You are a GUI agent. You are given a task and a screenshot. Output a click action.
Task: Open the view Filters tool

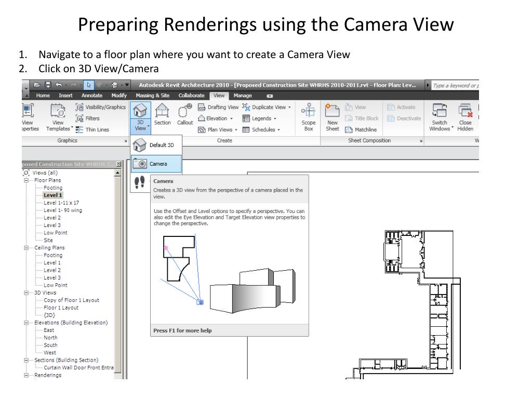click(88, 118)
